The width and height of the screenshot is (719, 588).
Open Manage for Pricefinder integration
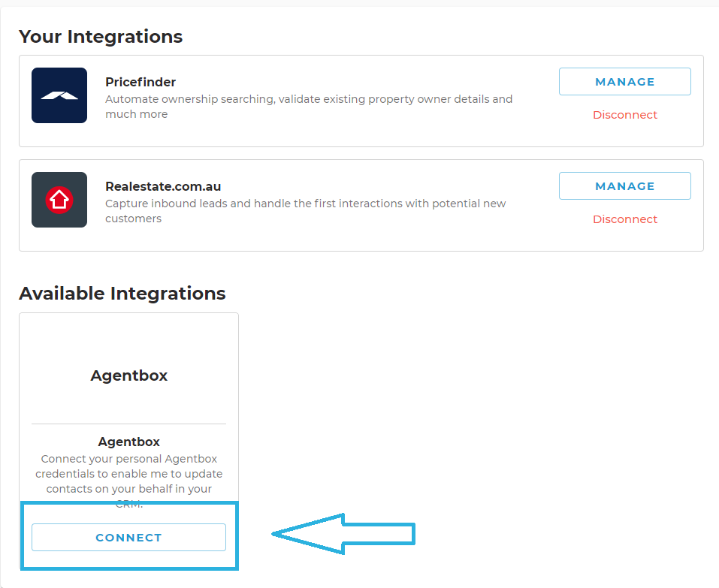pyautogui.click(x=624, y=82)
